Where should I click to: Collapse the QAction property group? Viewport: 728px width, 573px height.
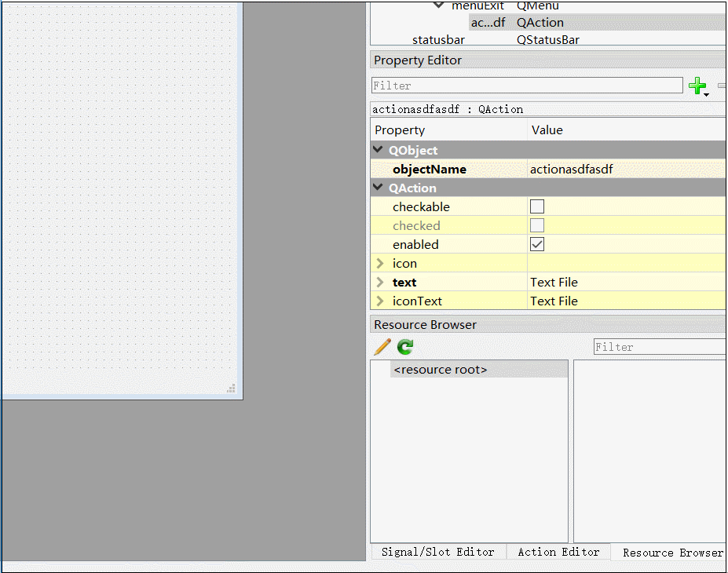pyautogui.click(x=378, y=188)
